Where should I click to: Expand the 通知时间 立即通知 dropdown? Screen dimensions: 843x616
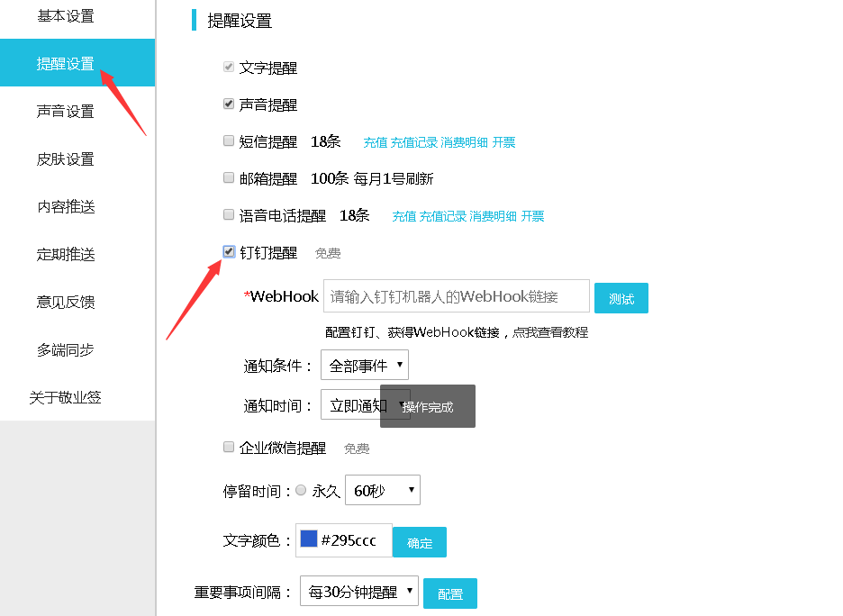point(366,404)
